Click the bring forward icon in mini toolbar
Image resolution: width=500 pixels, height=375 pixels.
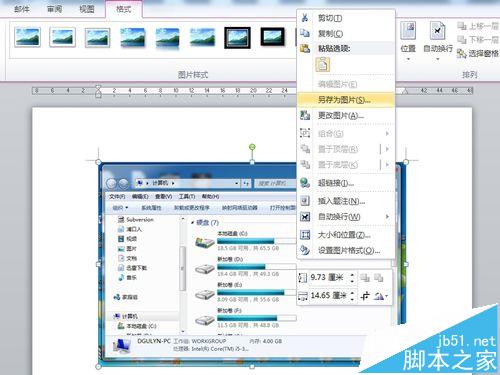(x=365, y=278)
